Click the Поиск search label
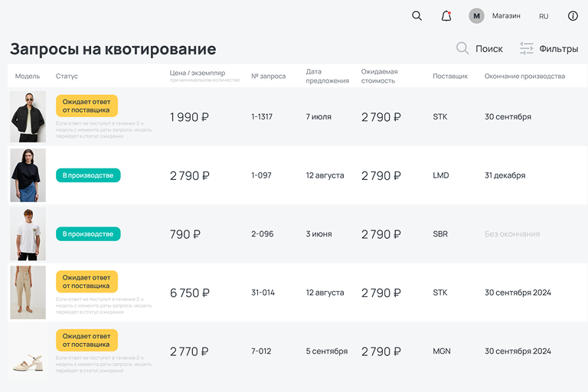 coord(489,49)
